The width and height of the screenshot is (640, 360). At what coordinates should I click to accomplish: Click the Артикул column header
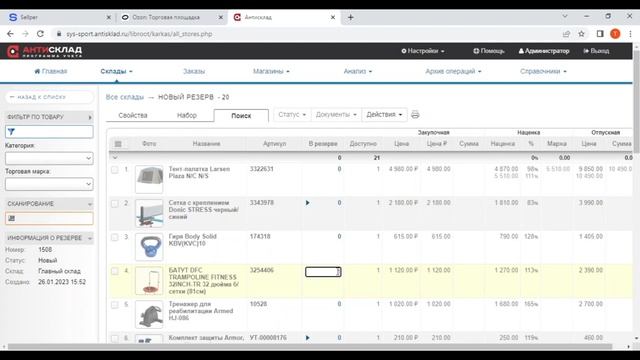tap(274, 144)
